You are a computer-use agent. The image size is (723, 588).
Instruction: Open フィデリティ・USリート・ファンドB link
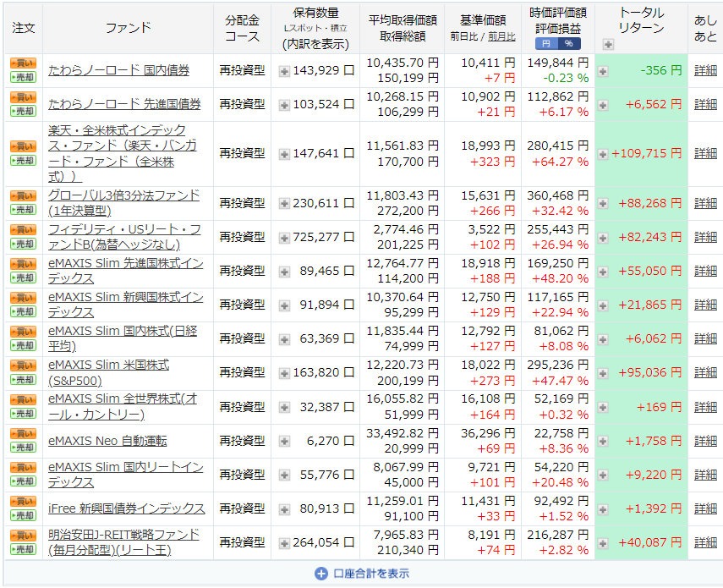(124, 237)
